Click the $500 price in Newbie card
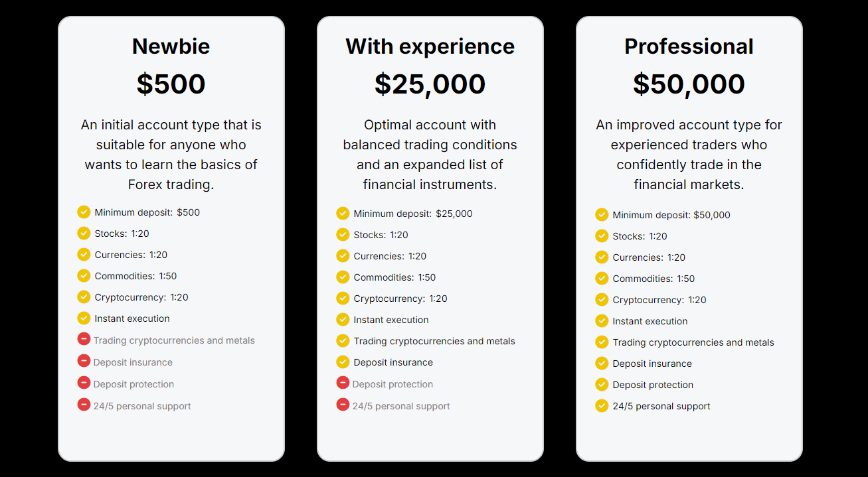This screenshot has width=868, height=477. 171,84
